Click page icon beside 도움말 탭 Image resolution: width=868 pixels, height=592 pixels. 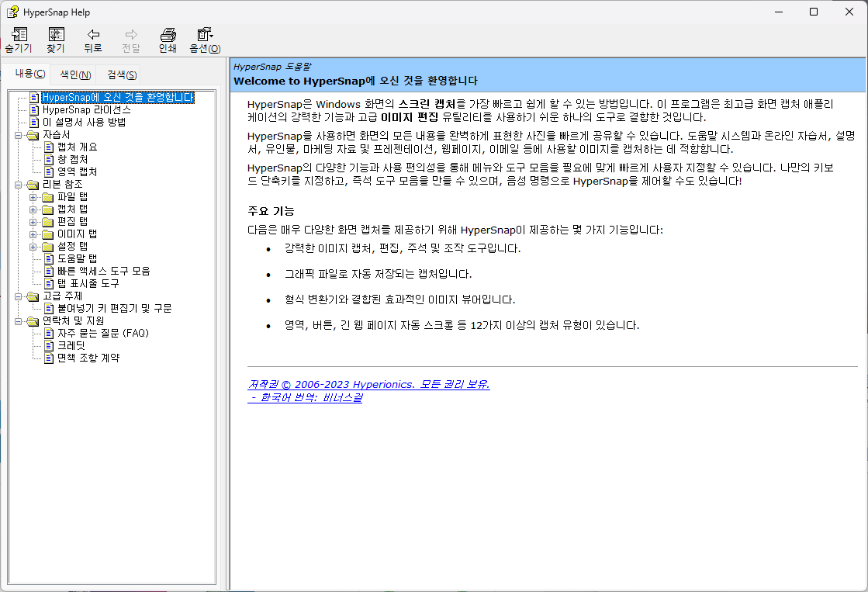[x=50, y=258]
